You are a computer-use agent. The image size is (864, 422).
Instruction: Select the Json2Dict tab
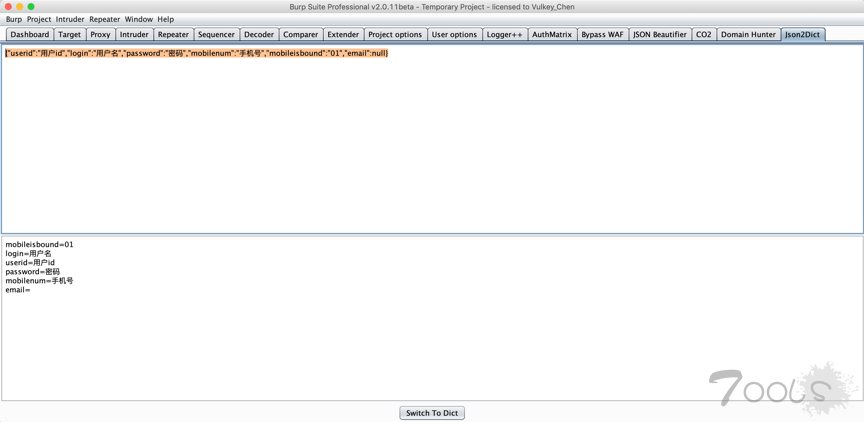click(802, 34)
